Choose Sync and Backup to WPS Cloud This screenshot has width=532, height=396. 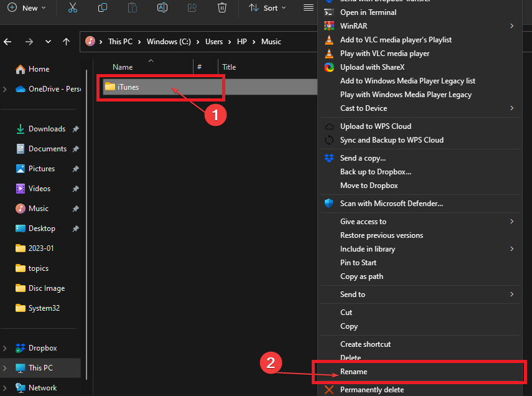pyautogui.click(x=420, y=140)
